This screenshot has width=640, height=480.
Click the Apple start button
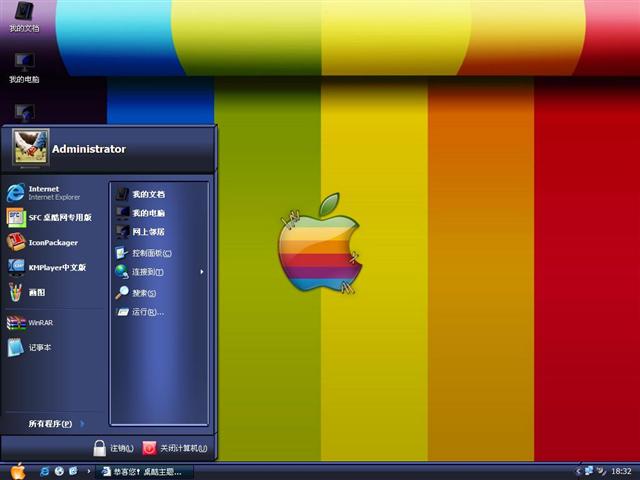[x=18, y=471]
